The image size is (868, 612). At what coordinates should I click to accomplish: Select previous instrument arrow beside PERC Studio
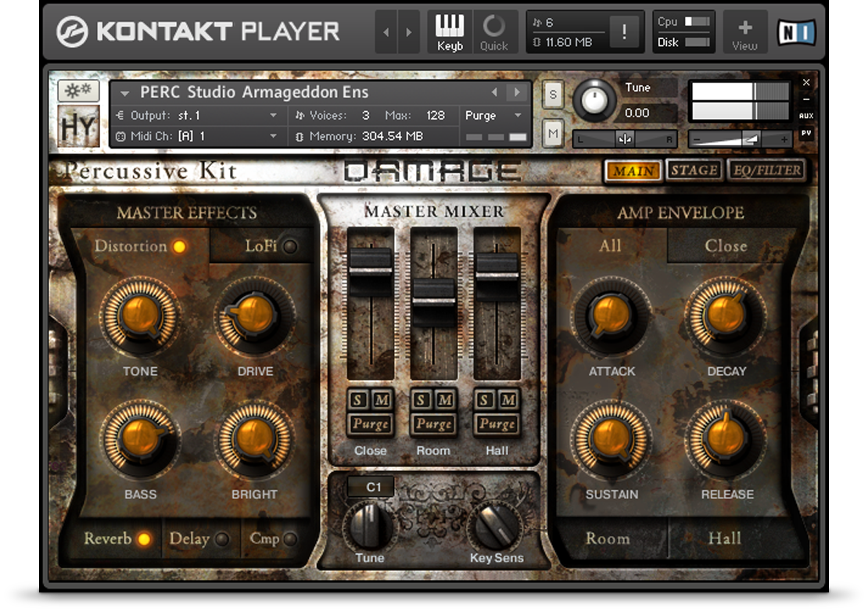(x=494, y=92)
